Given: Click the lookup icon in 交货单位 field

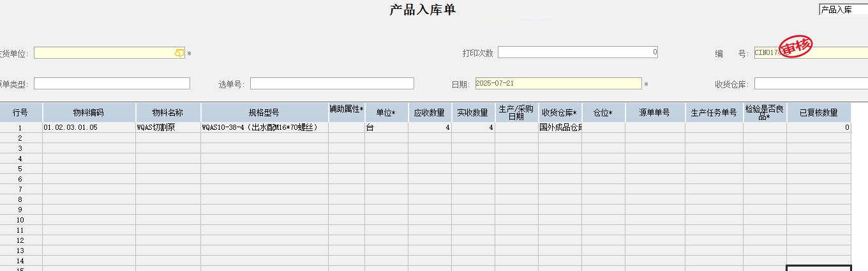Looking at the screenshot, I should [179, 53].
